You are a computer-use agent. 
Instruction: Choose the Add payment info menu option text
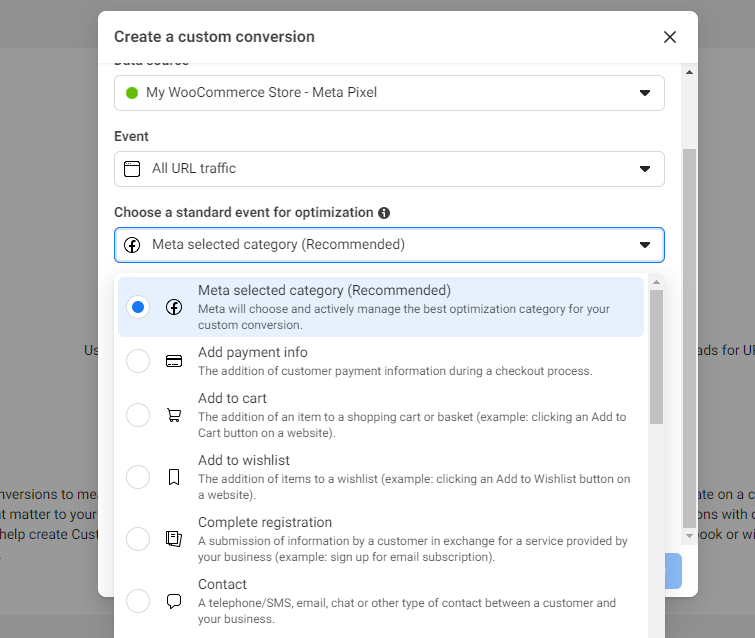pos(253,352)
